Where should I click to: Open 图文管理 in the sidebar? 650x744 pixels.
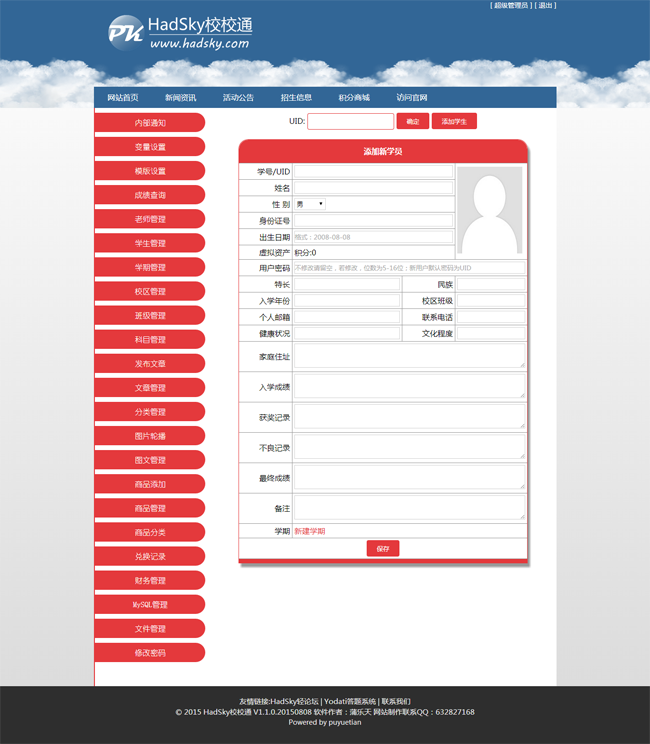point(150,460)
